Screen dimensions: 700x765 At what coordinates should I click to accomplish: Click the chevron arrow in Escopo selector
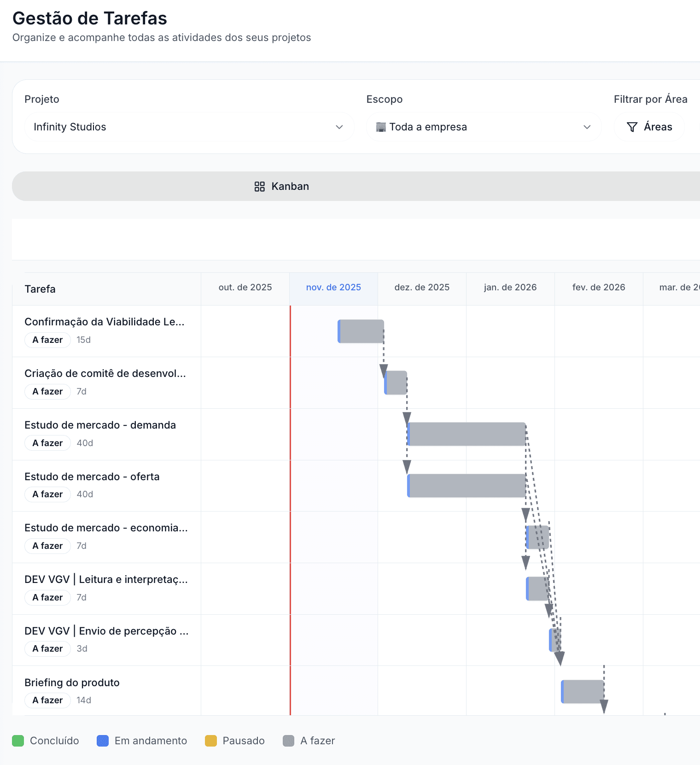tap(587, 127)
